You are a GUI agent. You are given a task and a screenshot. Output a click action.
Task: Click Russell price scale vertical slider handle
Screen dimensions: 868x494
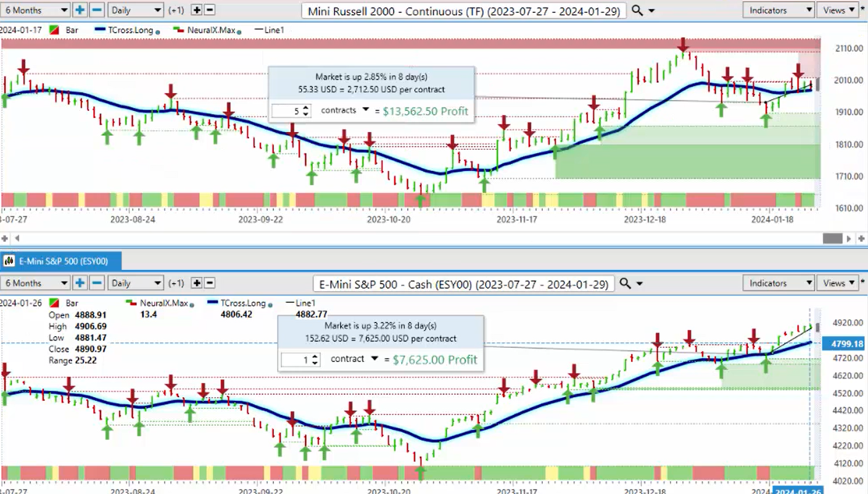(x=818, y=84)
